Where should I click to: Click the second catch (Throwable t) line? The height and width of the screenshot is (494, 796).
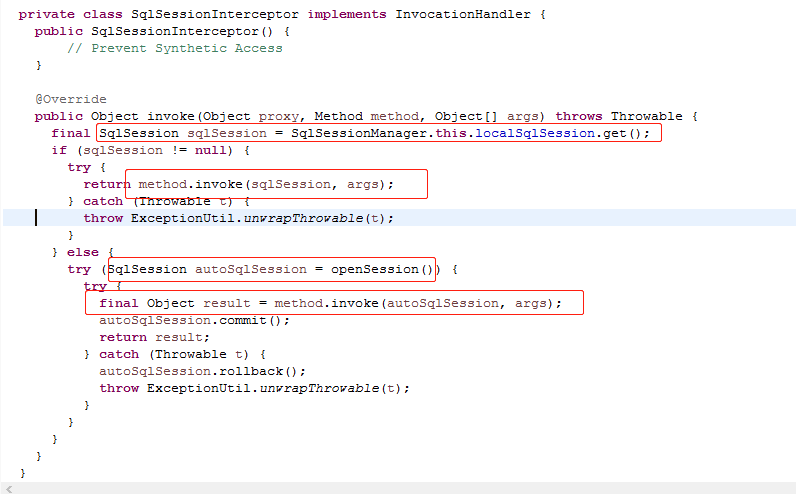(174, 354)
